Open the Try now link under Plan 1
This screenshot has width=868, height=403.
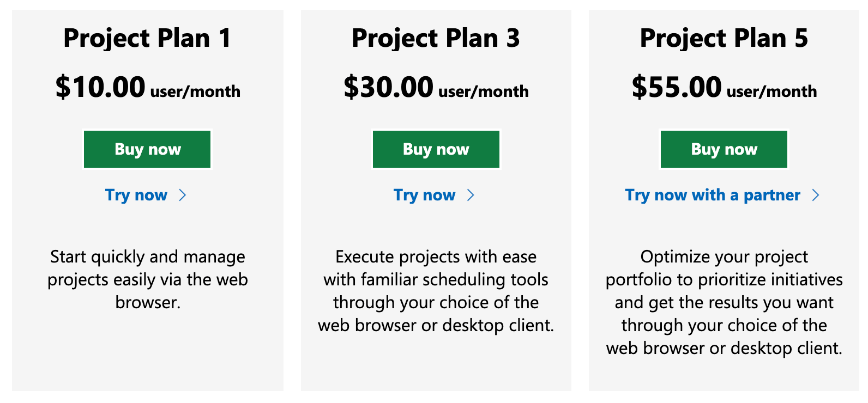[x=136, y=195]
